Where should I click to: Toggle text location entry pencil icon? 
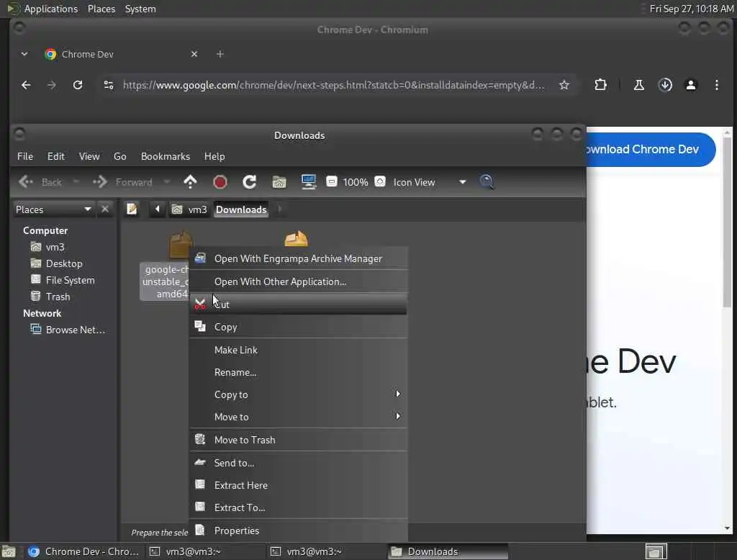(x=132, y=209)
